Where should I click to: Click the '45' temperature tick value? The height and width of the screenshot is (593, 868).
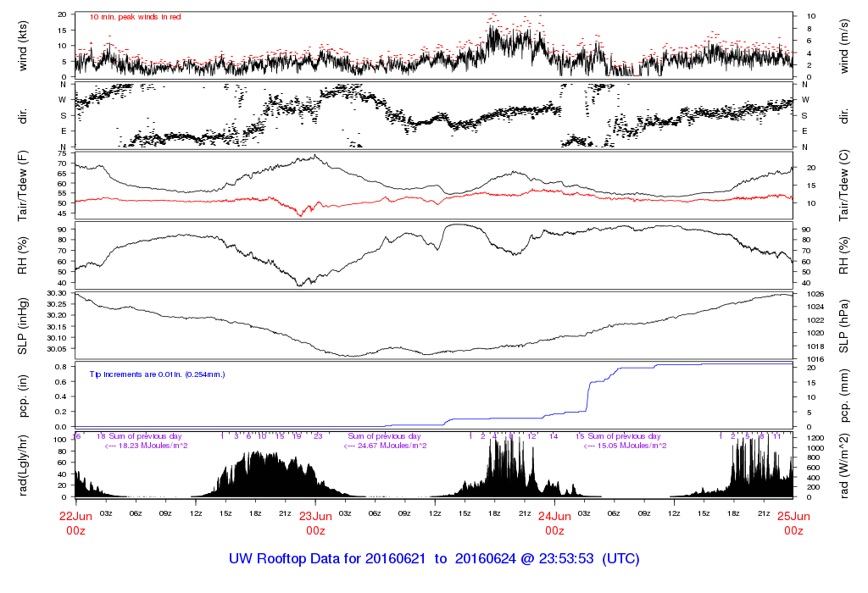62,213
